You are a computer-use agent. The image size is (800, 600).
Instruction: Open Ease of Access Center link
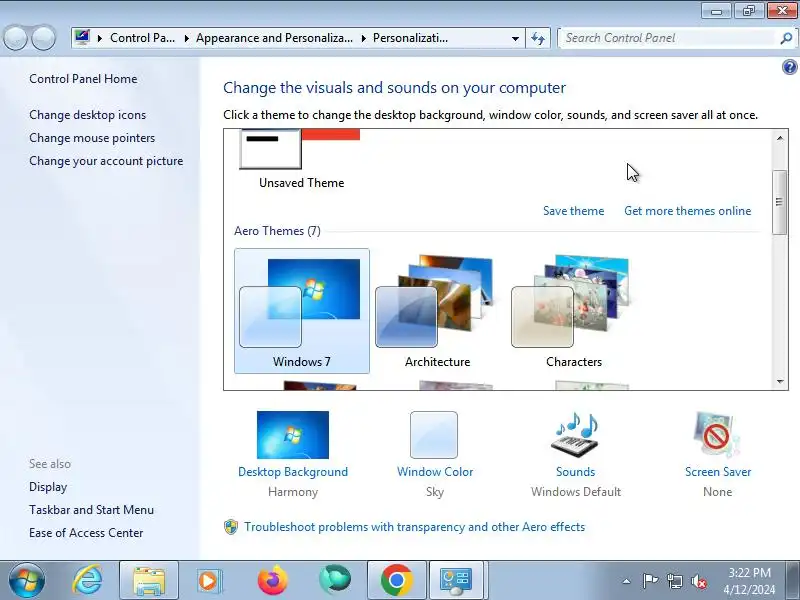[86, 533]
